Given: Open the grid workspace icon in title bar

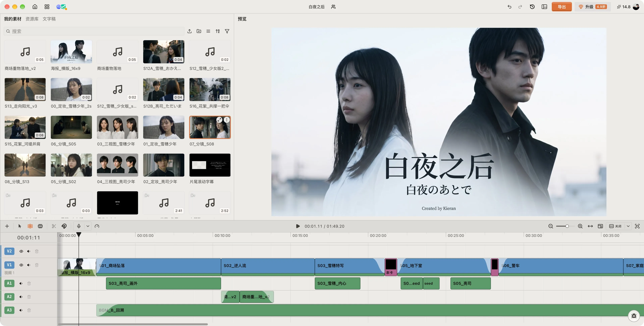Looking at the screenshot, I should (x=47, y=7).
